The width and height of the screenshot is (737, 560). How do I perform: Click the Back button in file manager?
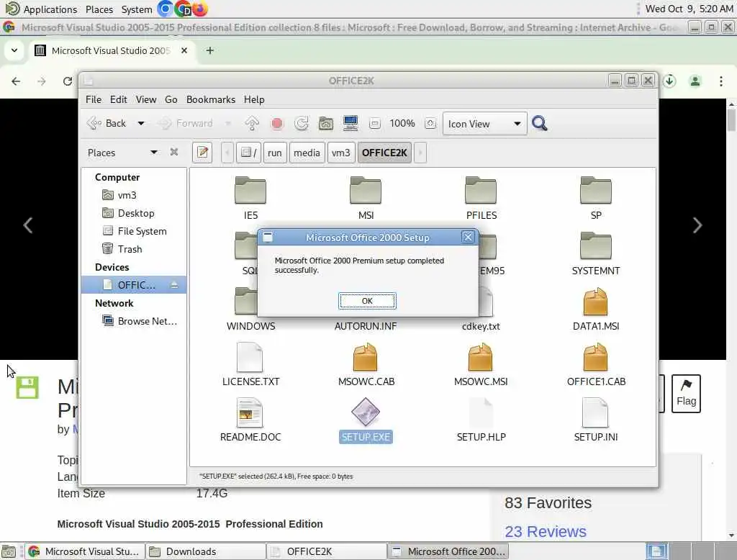(107, 123)
